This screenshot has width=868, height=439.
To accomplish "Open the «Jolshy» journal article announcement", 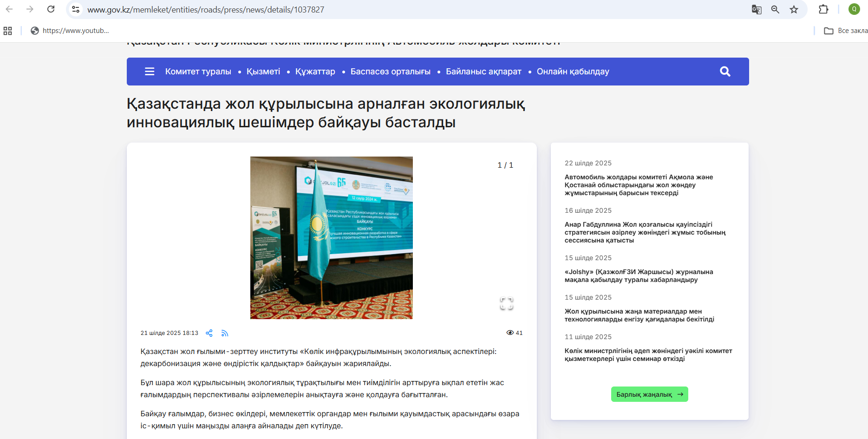I will 639,276.
